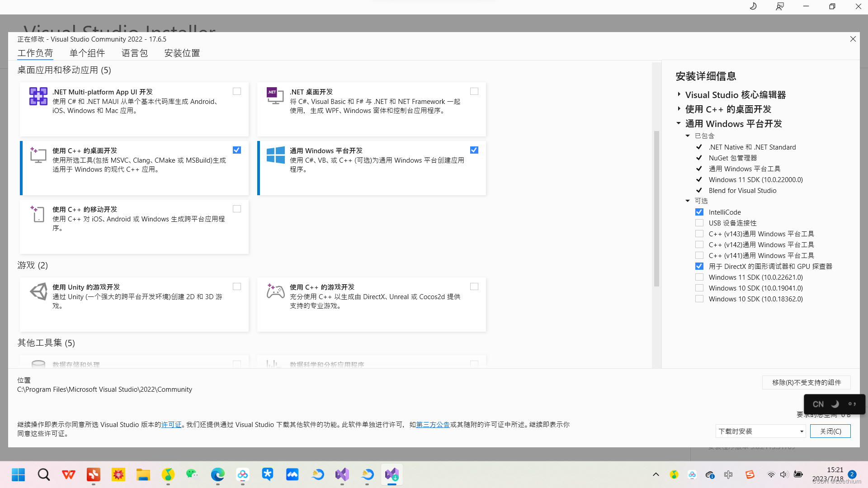Click the Windows logo on 通用 Windows 平台开发 card
The width and height of the screenshot is (868, 488).
coord(275,155)
